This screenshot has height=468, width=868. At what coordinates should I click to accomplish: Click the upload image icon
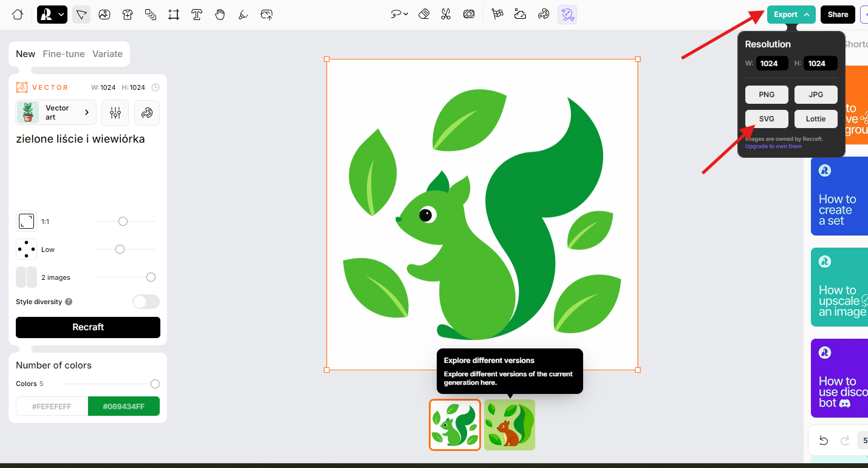266,15
